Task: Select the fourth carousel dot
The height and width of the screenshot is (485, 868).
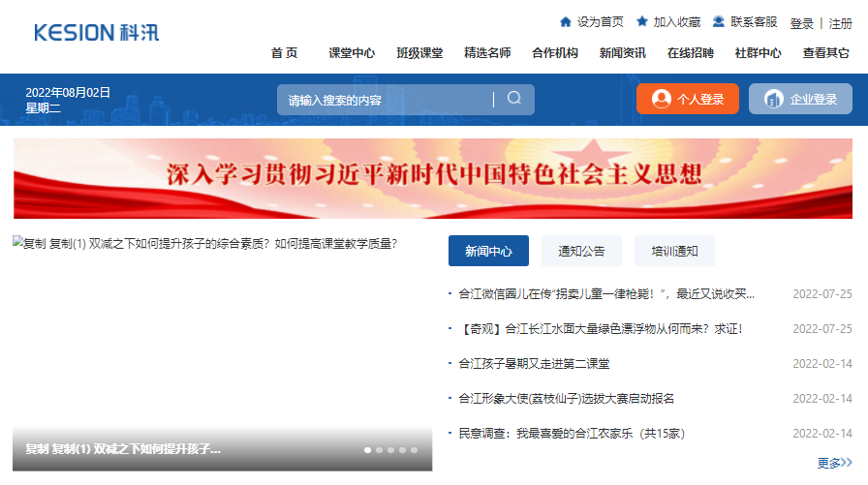Action: (402, 450)
